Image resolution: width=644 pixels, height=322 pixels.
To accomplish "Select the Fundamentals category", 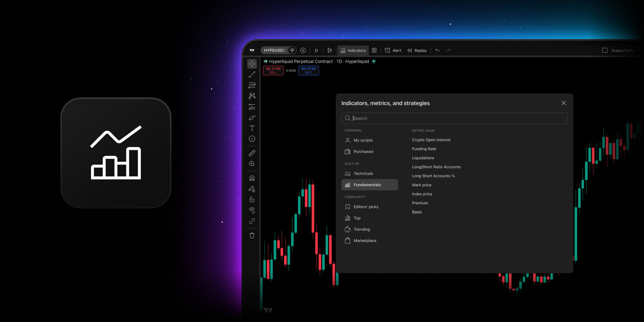I will [369, 185].
